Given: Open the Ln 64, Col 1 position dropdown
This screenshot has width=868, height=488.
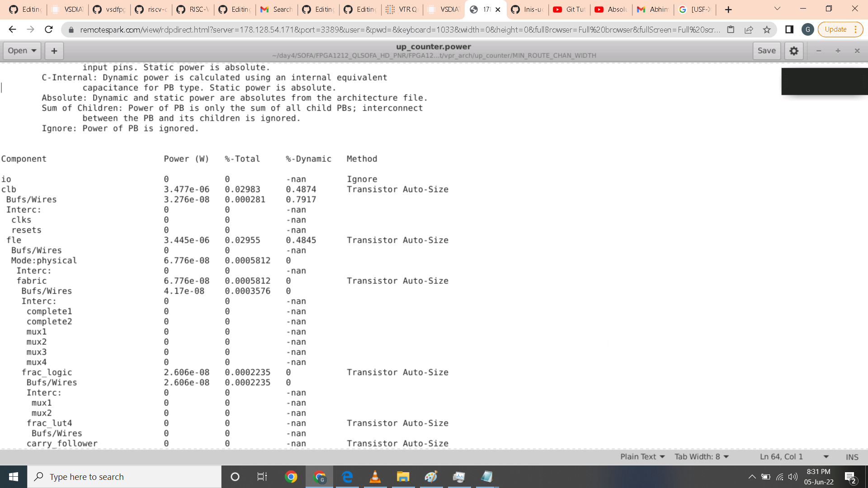Looking at the screenshot, I should [794, 457].
